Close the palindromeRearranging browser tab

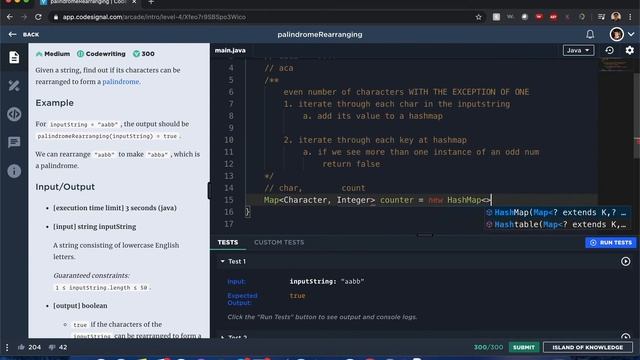134,2
